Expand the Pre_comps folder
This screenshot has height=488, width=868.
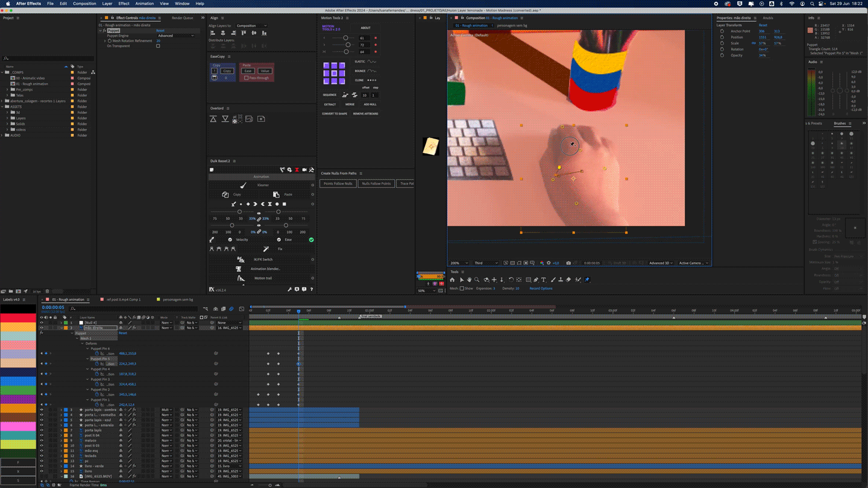pyautogui.click(x=7, y=90)
